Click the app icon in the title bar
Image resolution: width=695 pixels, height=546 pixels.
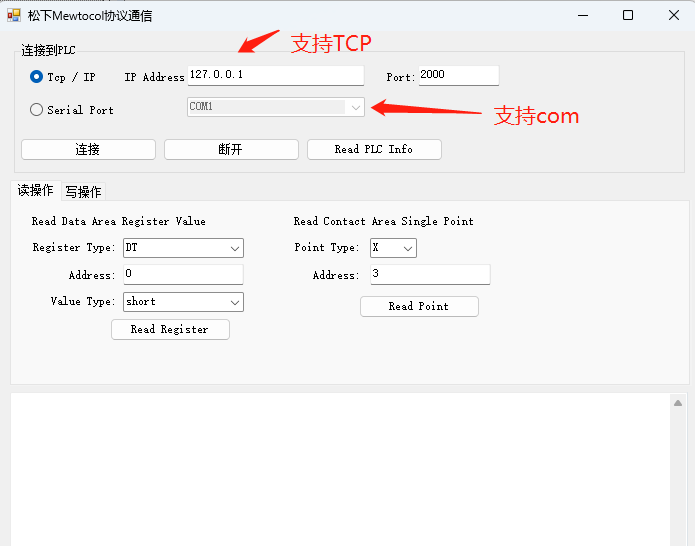[14, 15]
